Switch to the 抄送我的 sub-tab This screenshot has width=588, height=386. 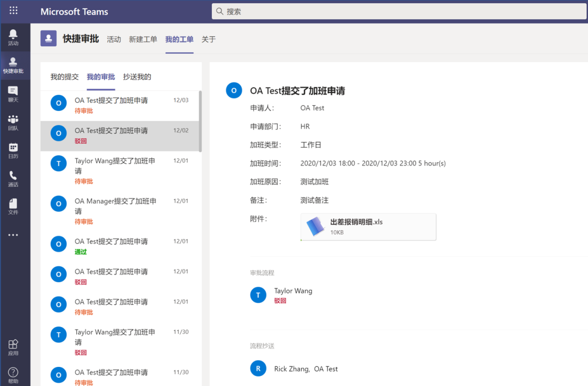(x=137, y=77)
